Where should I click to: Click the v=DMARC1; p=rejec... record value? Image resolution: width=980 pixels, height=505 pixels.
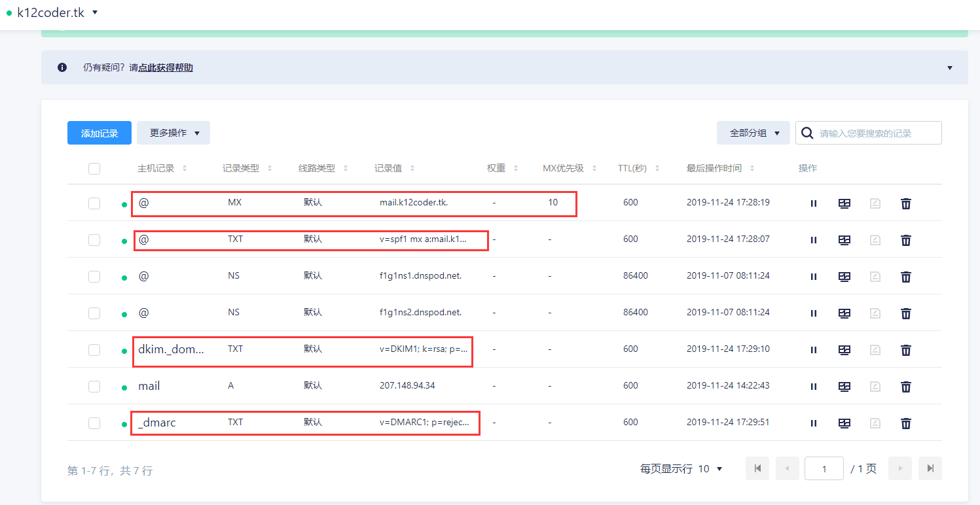pyautogui.click(x=424, y=423)
